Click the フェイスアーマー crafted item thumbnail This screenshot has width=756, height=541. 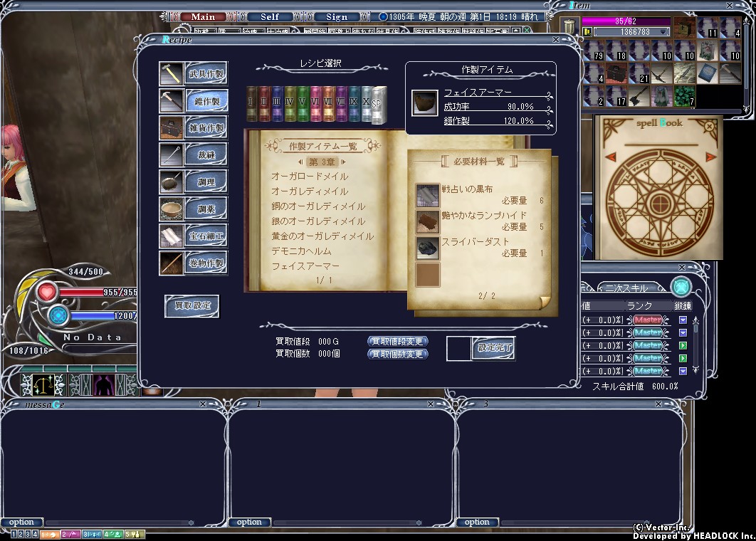(x=424, y=103)
